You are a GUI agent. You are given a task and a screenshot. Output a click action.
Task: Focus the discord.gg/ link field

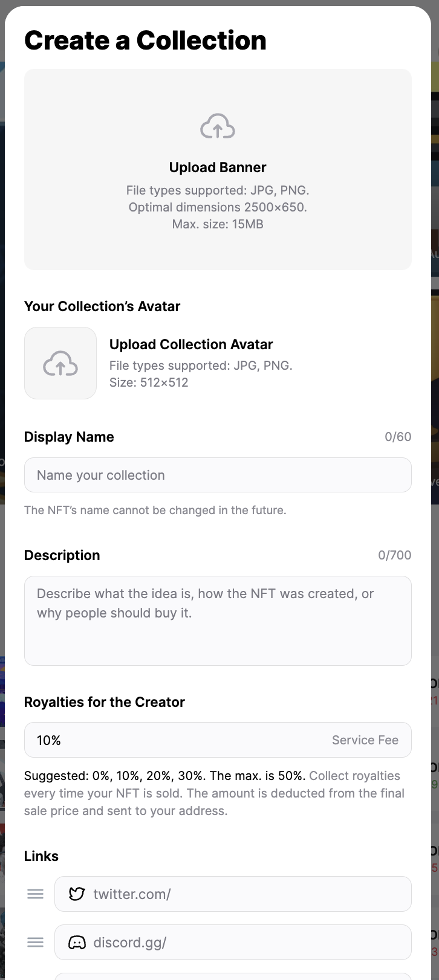pyautogui.click(x=242, y=943)
